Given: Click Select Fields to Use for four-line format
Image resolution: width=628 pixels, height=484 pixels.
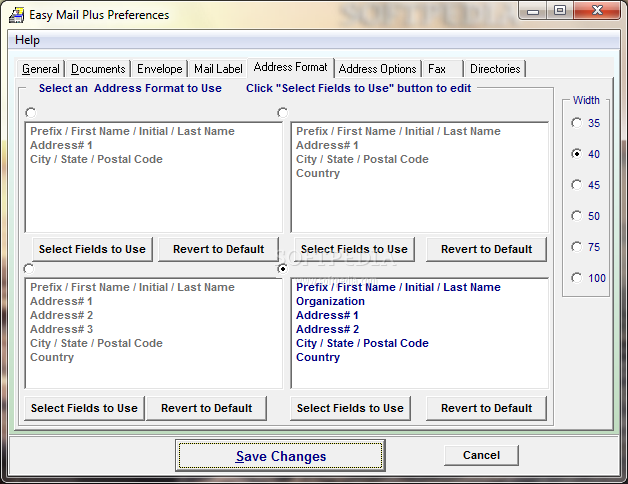Looking at the screenshot, I should [354, 249].
